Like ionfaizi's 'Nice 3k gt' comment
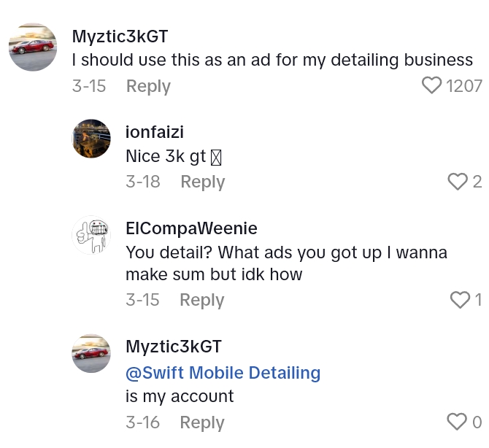 pyautogui.click(x=457, y=182)
